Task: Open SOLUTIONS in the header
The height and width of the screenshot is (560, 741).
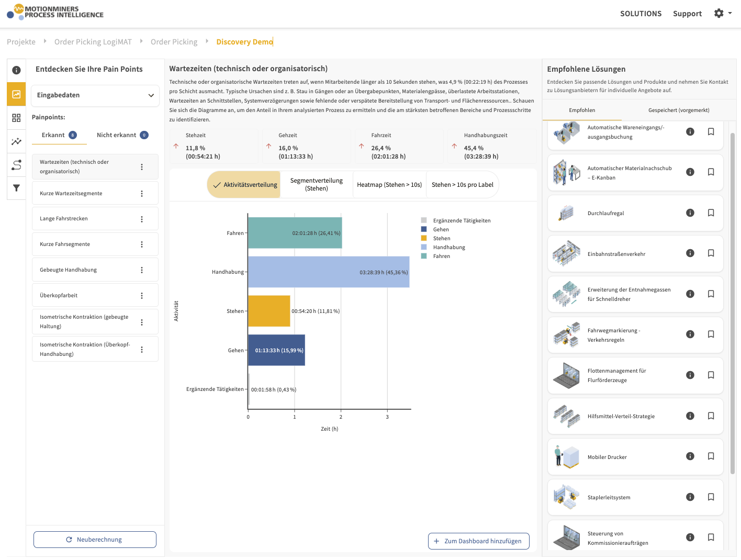Action: click(641, 14)
